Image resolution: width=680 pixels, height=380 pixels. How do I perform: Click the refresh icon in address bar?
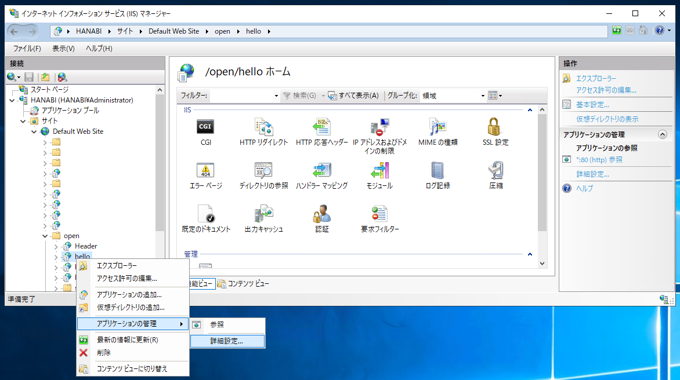tap(617, 30)
